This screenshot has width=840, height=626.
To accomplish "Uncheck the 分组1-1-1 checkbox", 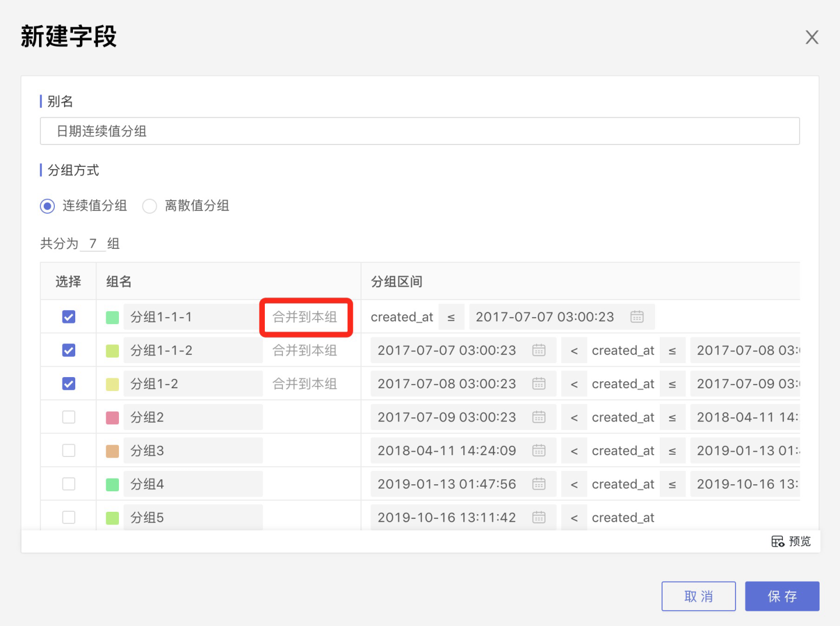I will [69, 316].
